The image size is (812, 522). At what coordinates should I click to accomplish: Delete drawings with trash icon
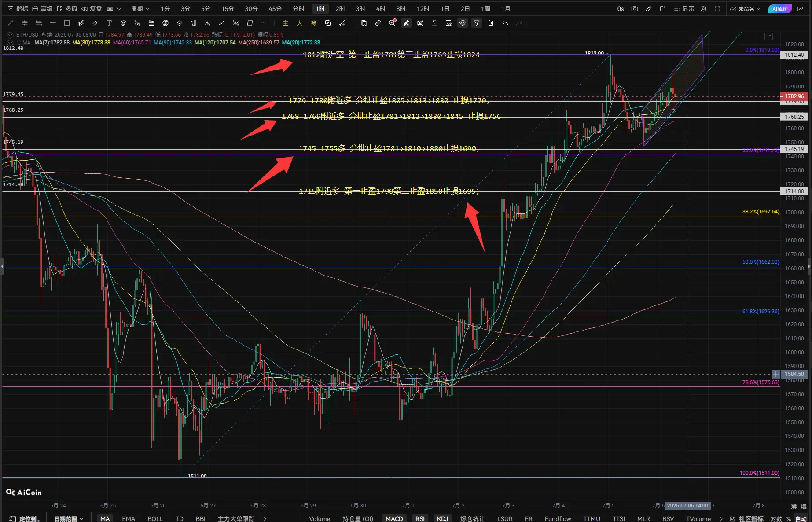point(491,23)
